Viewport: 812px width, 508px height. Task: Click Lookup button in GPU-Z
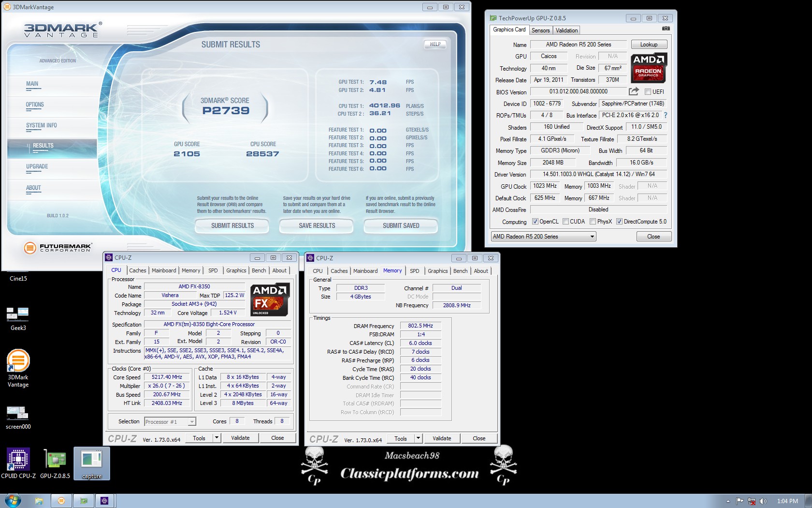point(649,45)
